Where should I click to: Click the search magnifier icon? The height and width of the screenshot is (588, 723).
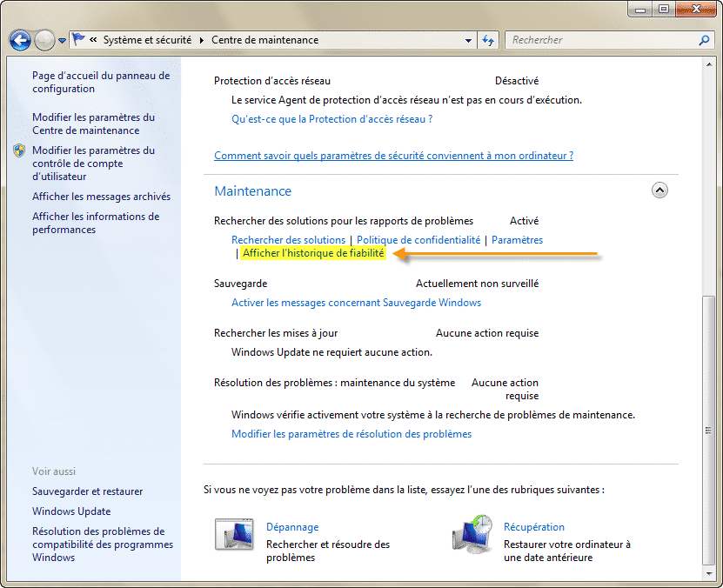click(704, 40)
